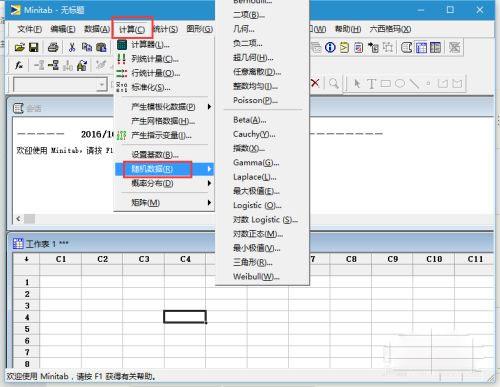The height and width of the screenshot is (387, 500).
Task: Choose 三角形(R)... distribution
Action: point(263,262)
